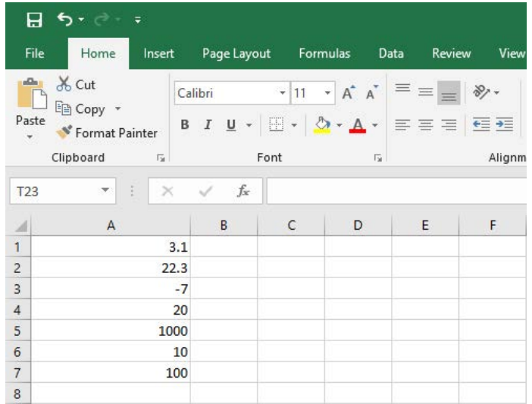Select cell A7 containing 100
Screen dimensions: 532x404
111,372
